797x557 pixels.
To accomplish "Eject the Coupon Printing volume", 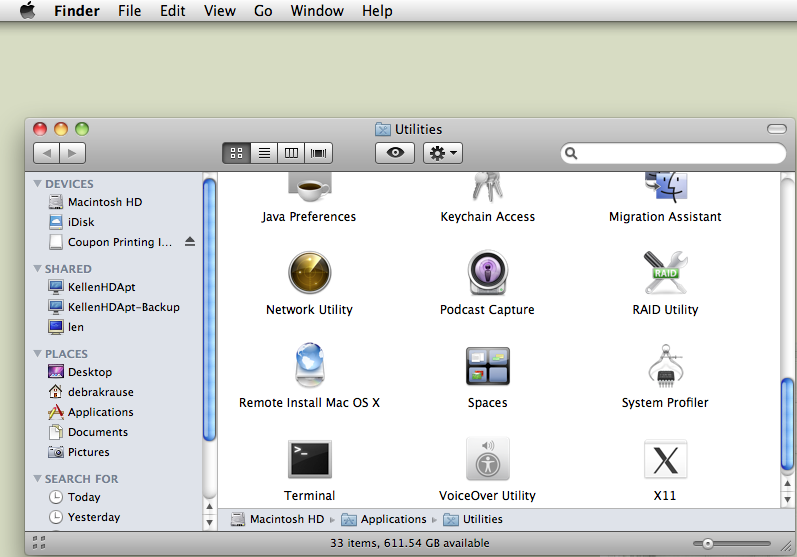I will [190, 241].
